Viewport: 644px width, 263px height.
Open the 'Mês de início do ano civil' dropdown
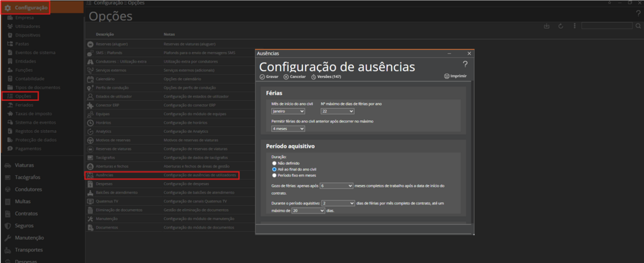tap(288, 111)
